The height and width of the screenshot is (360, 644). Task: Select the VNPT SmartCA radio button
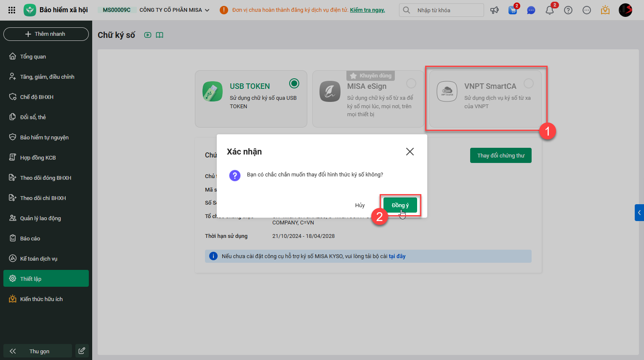tap(529, 83)
